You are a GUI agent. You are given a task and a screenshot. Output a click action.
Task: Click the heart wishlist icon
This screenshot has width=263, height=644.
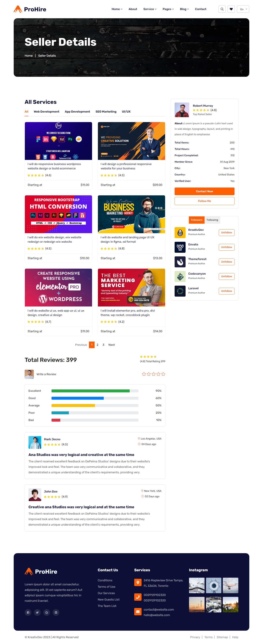(231, 9)
